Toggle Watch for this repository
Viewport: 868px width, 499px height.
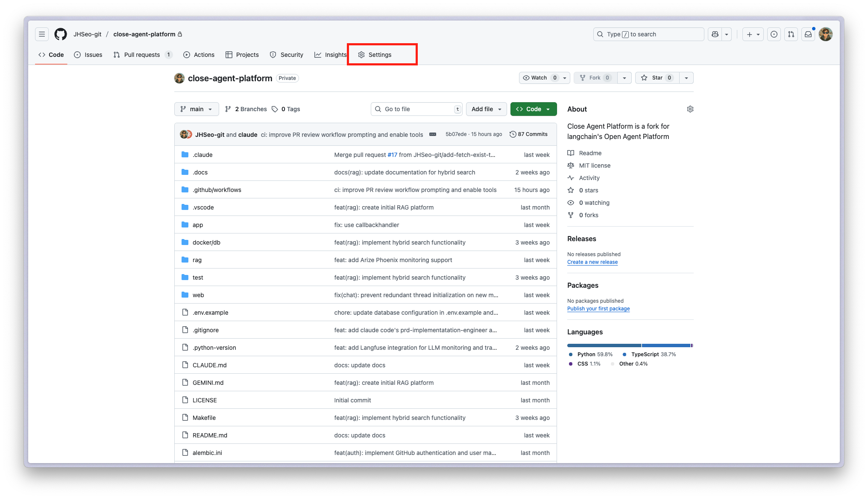click(539, 78)
